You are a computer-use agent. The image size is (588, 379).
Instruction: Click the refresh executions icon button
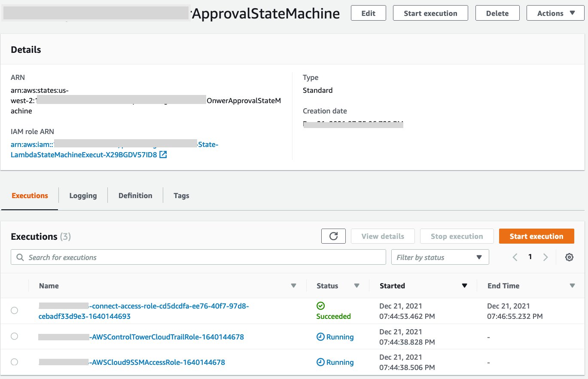pos(333,236)
